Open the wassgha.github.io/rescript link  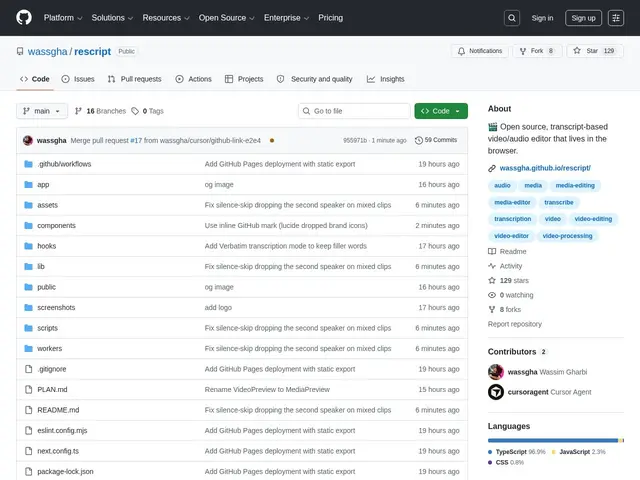[x=545, y=168]
